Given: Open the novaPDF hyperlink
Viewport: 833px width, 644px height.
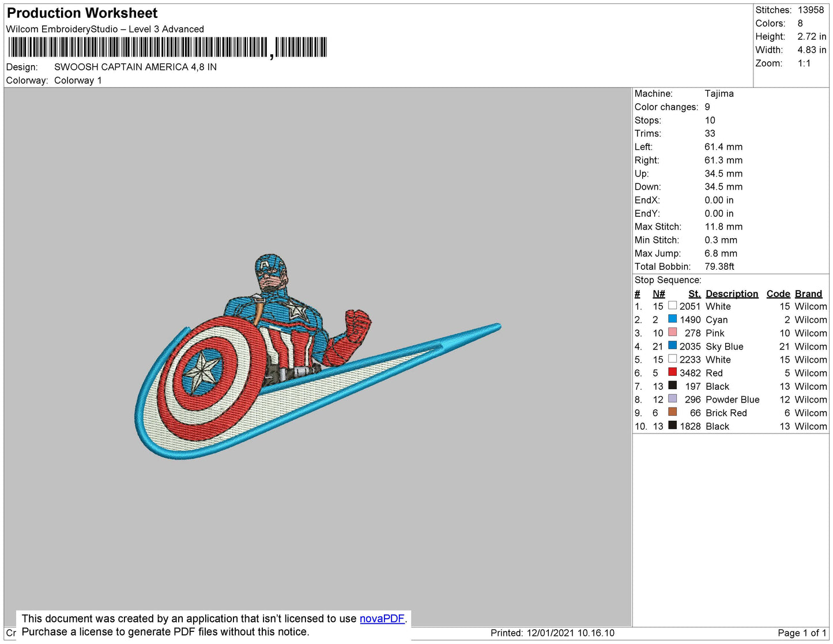Looking at the screenshot, I should pos(382,619).
